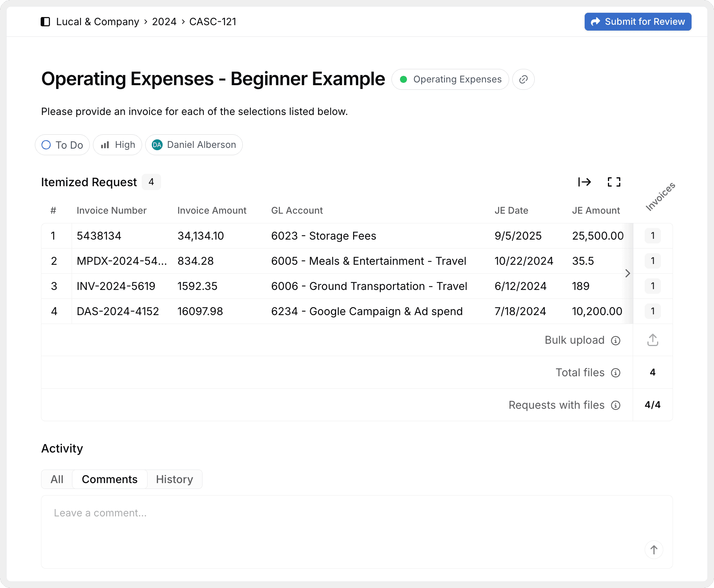Open invoice files for Storage Fees row

[652, 236]
